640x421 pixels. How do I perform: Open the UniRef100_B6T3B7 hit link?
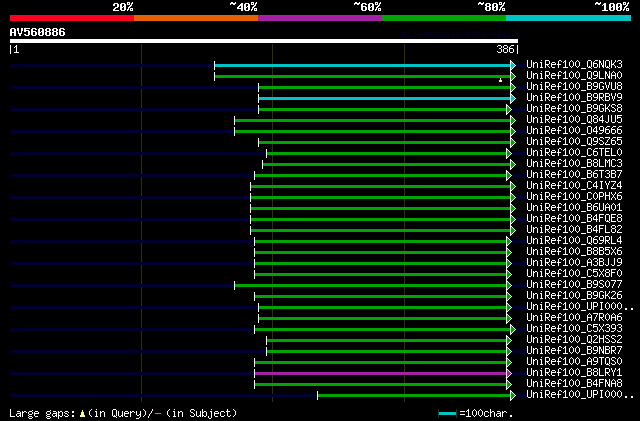574,175
